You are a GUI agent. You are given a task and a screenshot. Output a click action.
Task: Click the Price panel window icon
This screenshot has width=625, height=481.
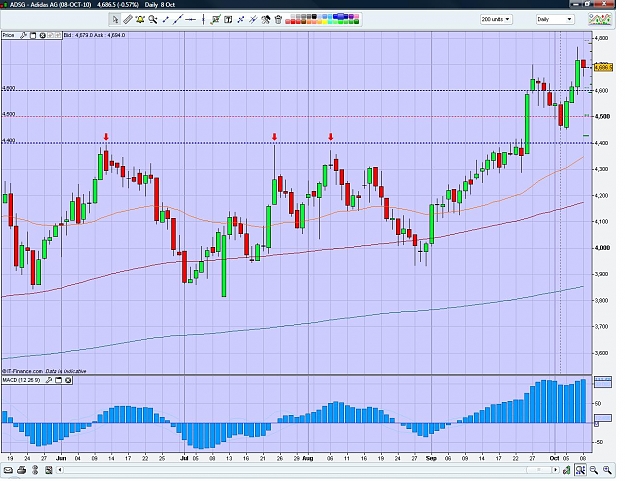33,35
